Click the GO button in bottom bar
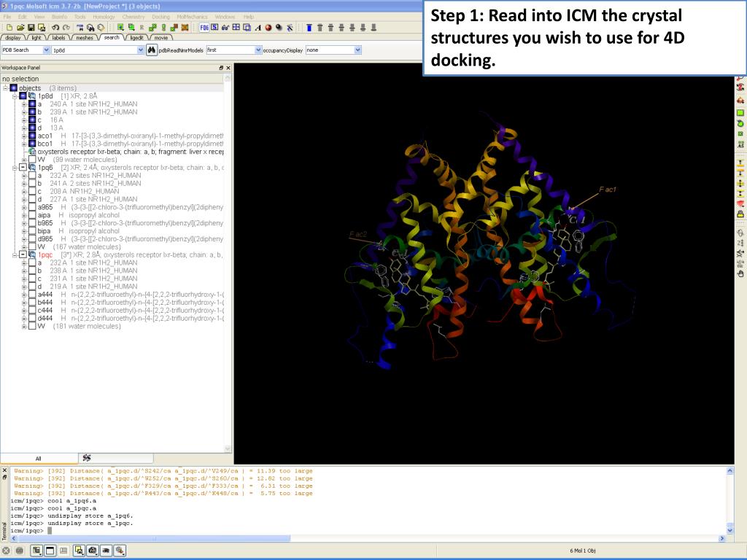This screenshot has width=747, height=560. (20, 551)
